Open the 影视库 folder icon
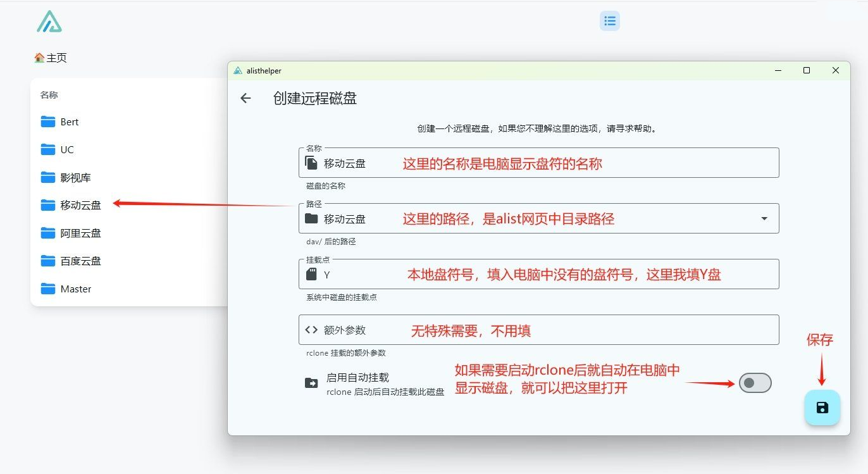 [48, 177]
